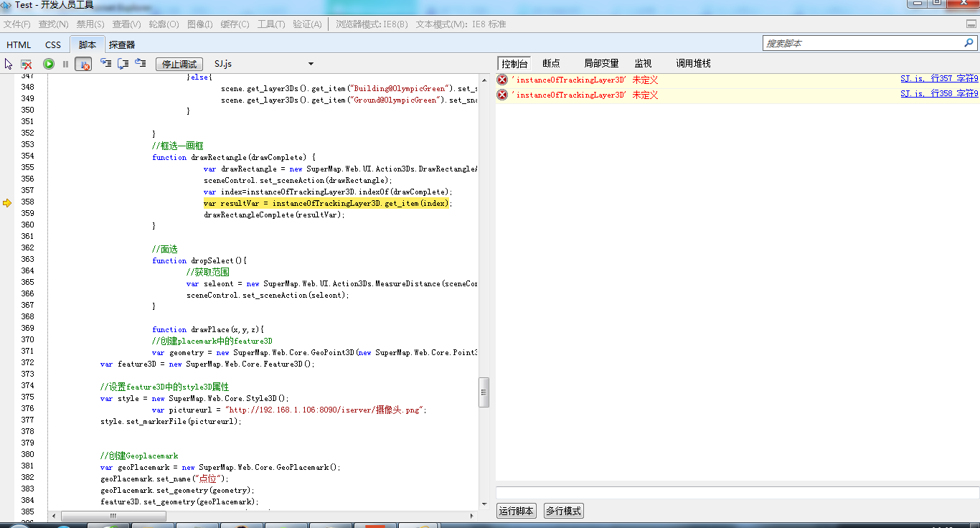Screen dimensions: 980x528
Task: Open the 图像(I) menu
Action: pyautogui.click(x=199, y=24)
